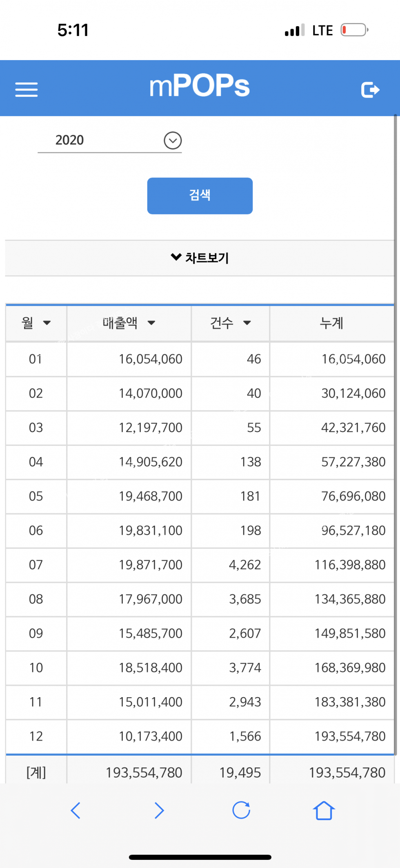Tap the logout icon in header
Screen dimensions: 400x868
[x=370, y=89]
